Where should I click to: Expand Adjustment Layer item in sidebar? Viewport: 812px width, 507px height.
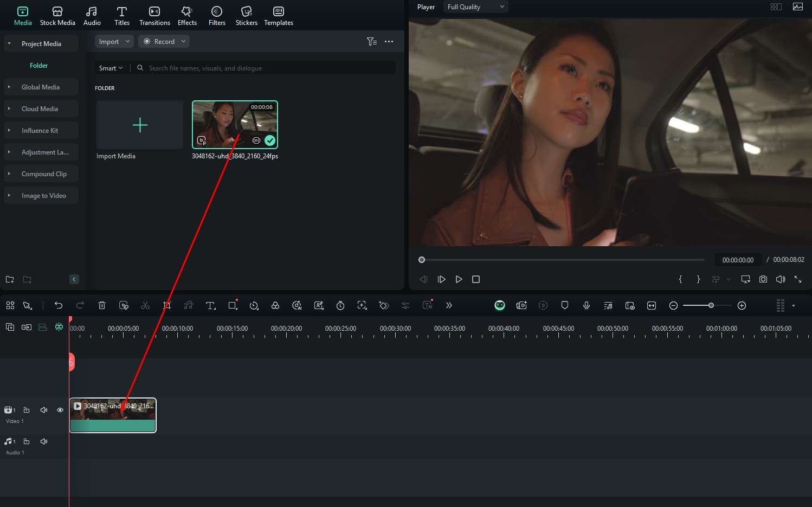[9, 152]
